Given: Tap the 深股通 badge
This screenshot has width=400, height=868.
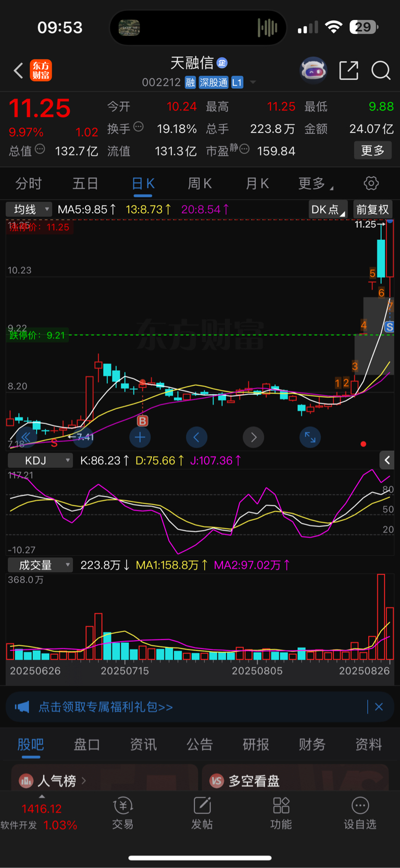Looking at the screenshot, I should coord(214,82).
